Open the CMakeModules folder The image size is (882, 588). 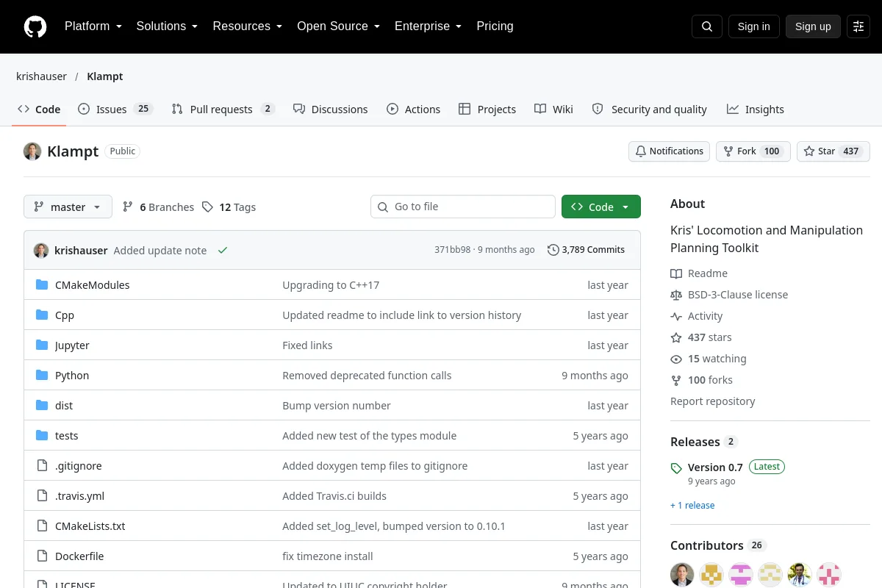(x=92, y=285)
